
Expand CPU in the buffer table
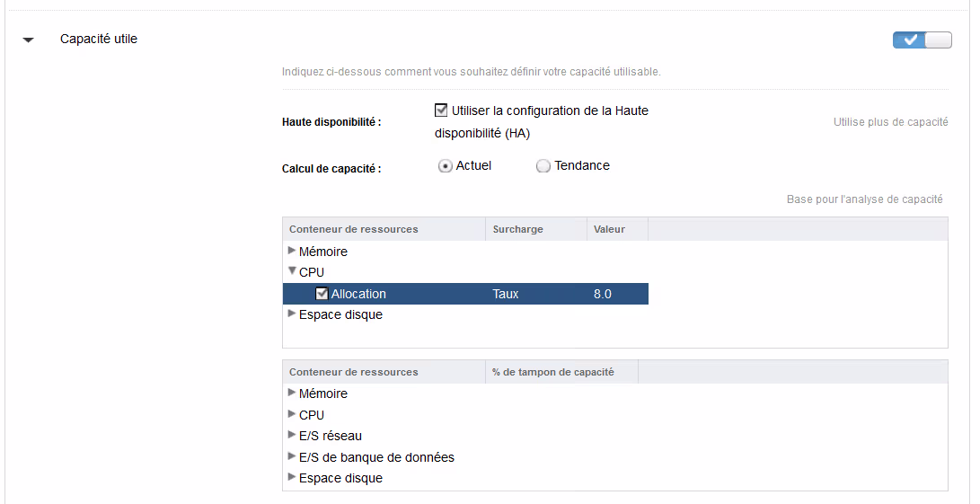291,414
